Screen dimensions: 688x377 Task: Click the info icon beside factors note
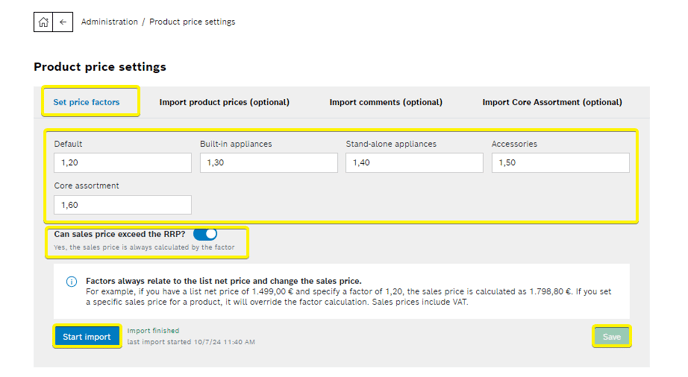click(71, 281)
